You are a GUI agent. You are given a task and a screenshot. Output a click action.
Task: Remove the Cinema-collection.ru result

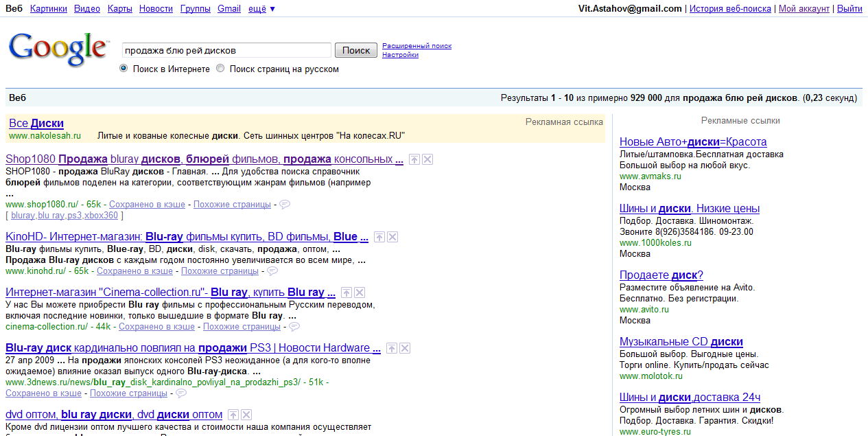[x=360, y=292]
